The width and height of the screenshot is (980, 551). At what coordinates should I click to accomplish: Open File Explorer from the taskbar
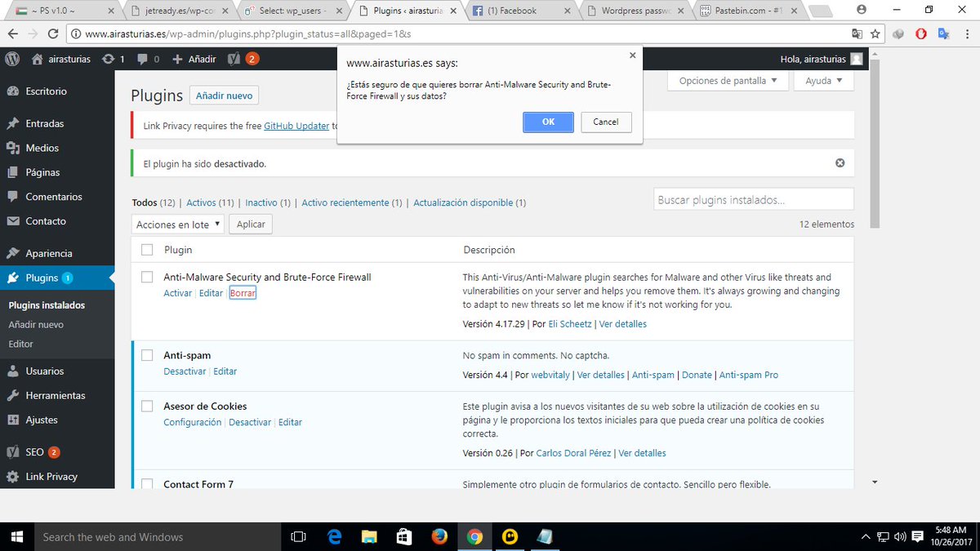tap(369, 536)
